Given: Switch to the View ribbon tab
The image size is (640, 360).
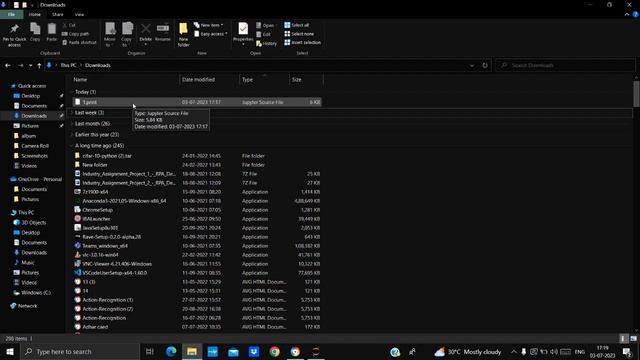Looking at the screenshot, I should [x=79, y=14].
